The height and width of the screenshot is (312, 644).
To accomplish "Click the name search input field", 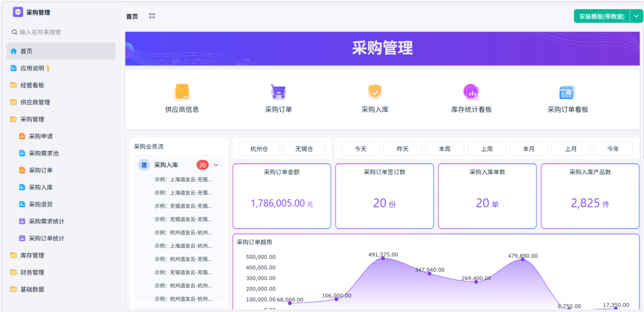I will click(x=61, y=32).
